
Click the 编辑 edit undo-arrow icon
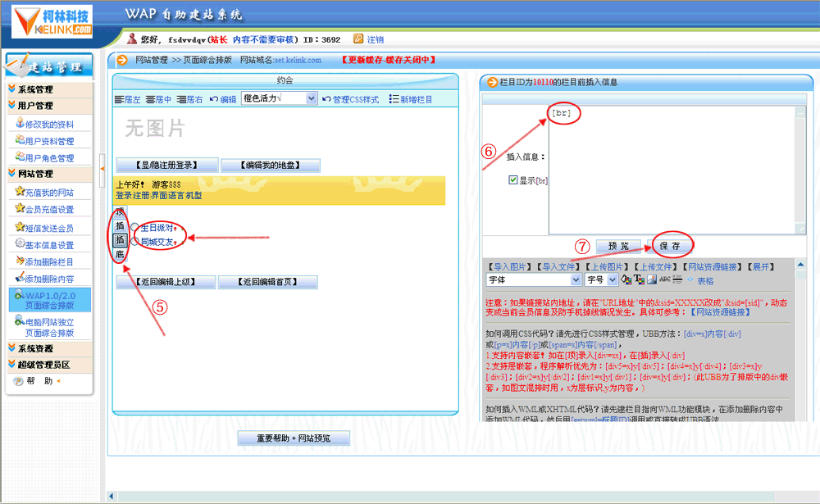(214, 99)
